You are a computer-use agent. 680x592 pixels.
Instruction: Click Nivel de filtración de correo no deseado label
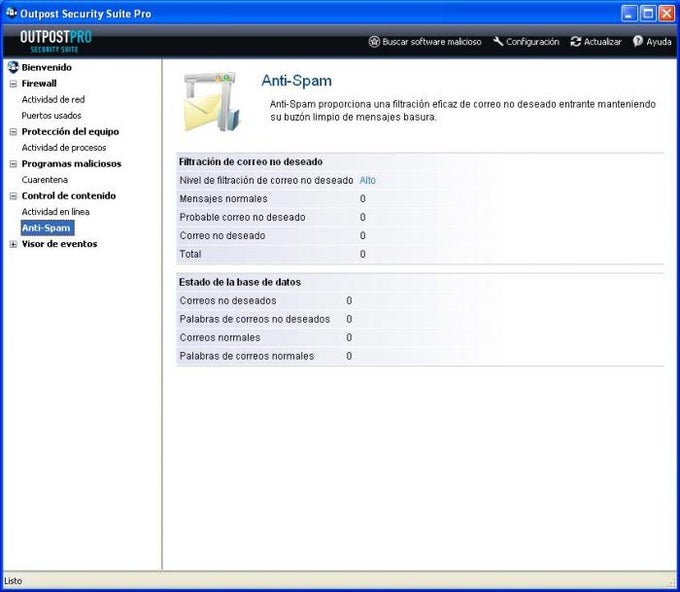266,180
